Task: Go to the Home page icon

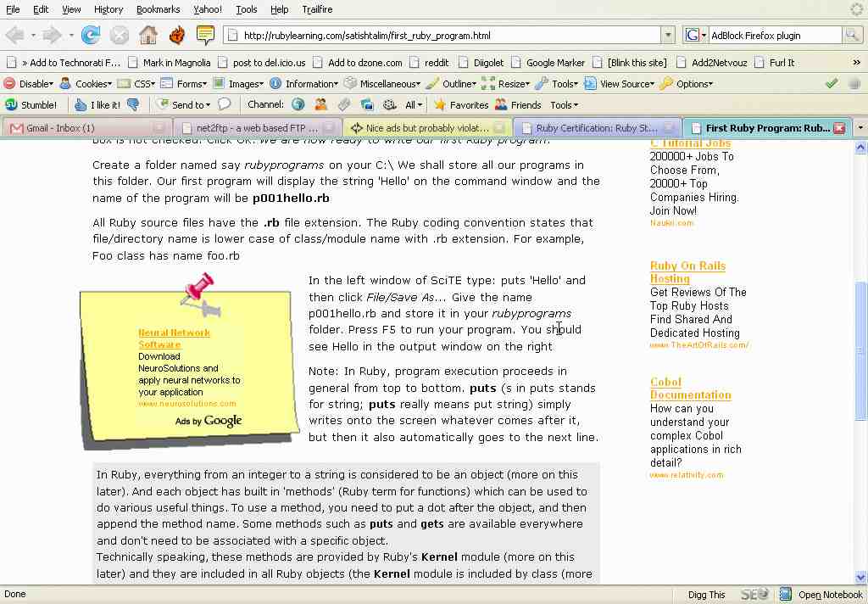Action: pyautogui.click(x=147, y=36)
